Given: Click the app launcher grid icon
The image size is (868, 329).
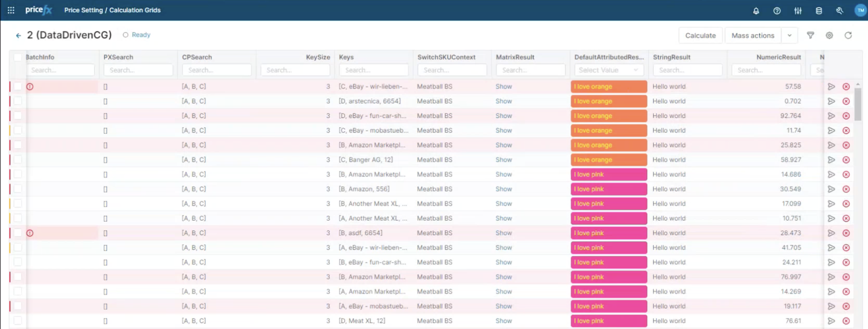Looking at the screenshot, I should click(11, 10).
